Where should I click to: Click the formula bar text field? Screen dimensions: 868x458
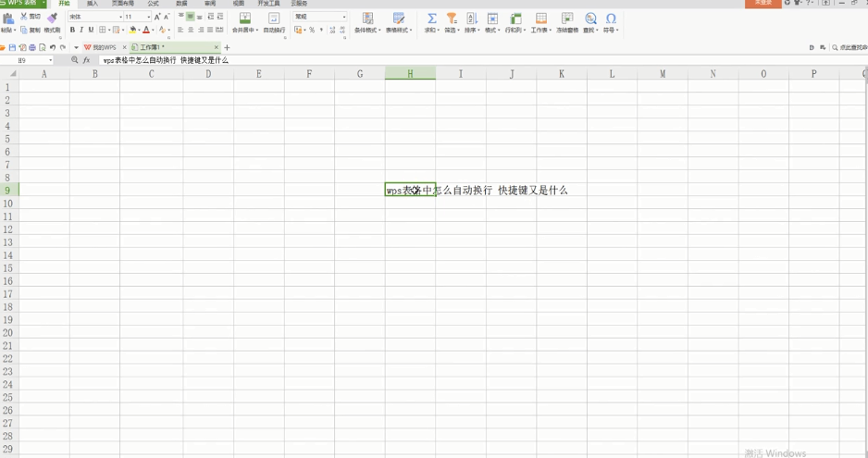tap(481, 60)
